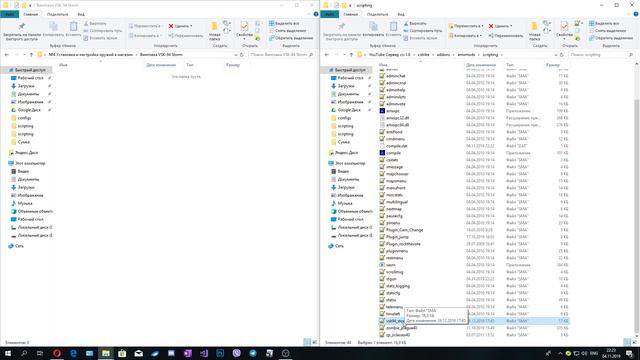Open File tab in right scripting window
Image resolution: width=640 pixels, height=360 pixels.
(329, 14)
